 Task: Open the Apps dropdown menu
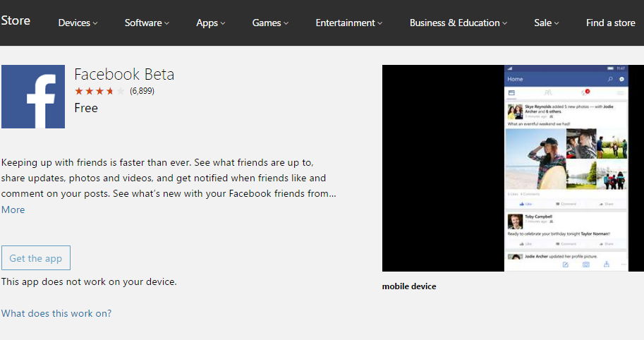point(210,23)
